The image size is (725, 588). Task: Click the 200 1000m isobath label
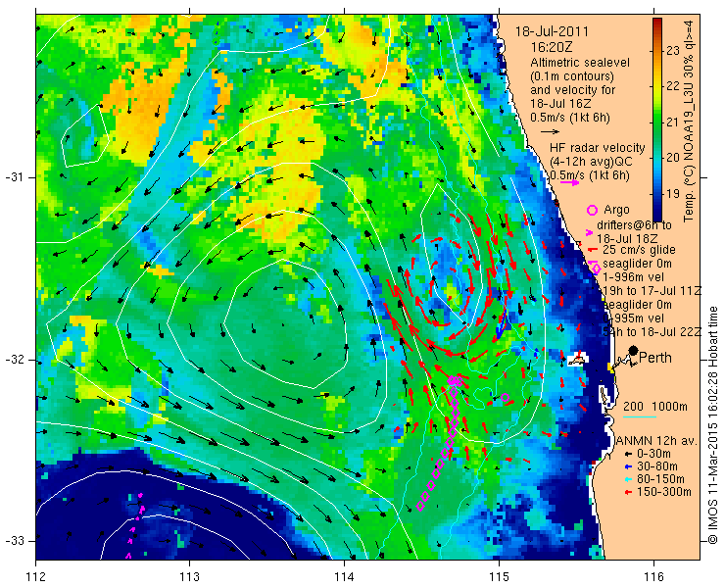(655, 407)
